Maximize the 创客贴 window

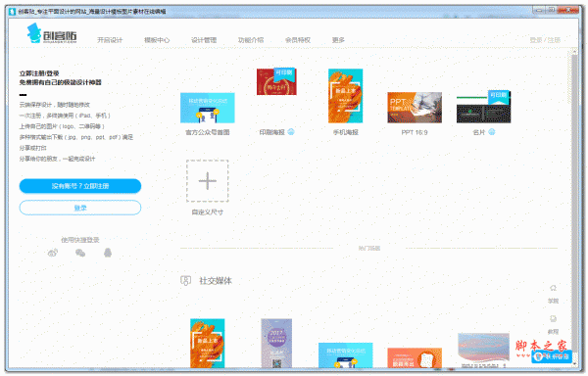coord(551,10)
